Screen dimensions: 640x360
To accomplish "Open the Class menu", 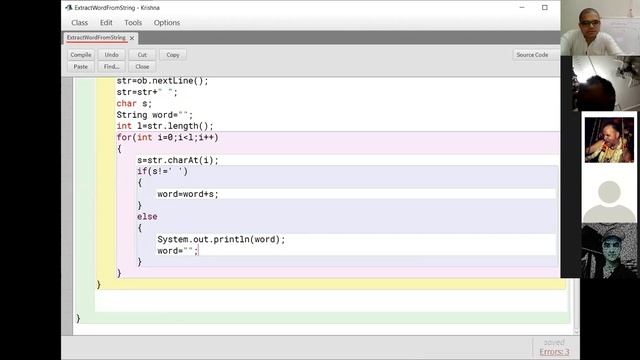I will click(x=80, y=23).
